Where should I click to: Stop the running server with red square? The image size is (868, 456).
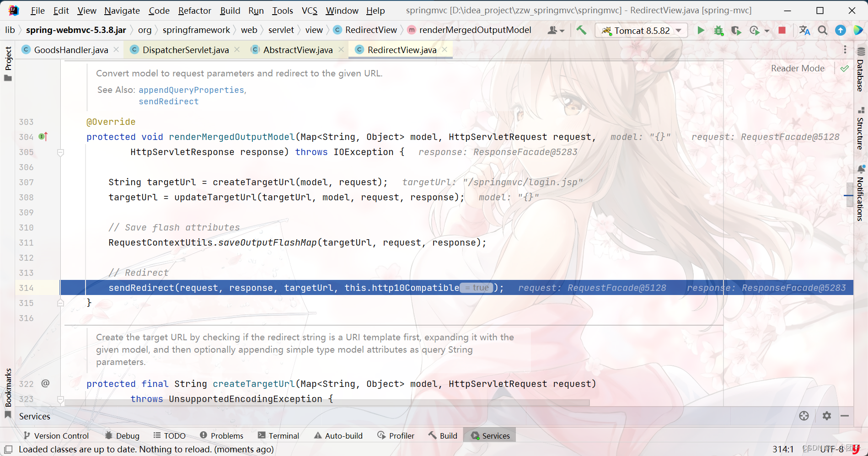[782, 30]
